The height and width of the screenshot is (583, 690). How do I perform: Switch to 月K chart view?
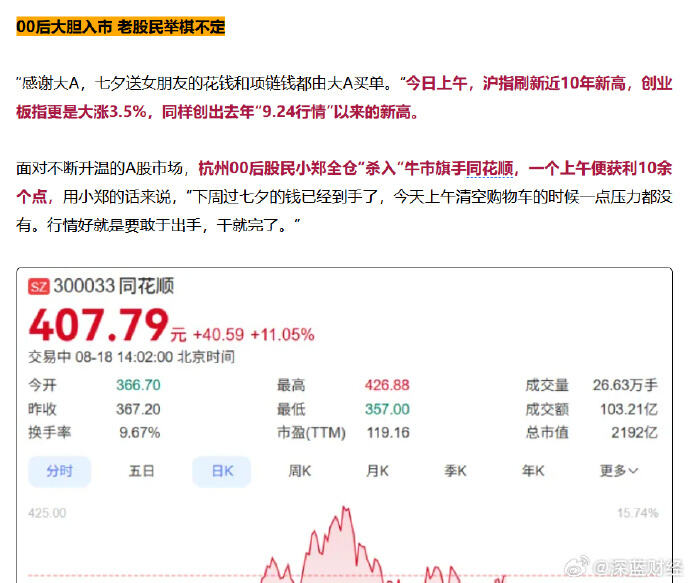(x=378, y=471)
